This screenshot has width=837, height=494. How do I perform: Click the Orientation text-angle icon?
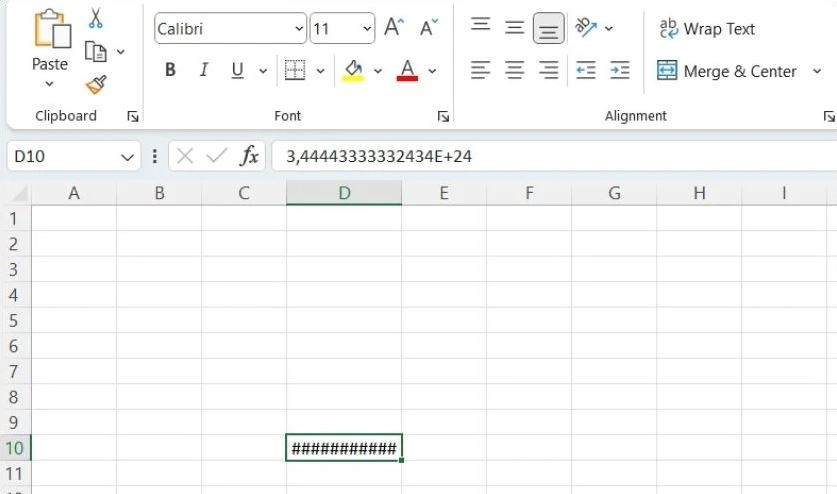point(586,27)
